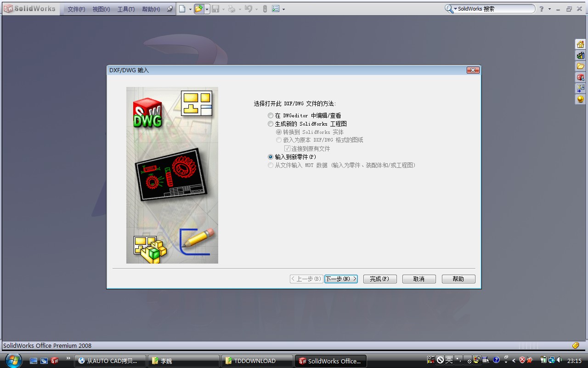
Task: Click the 上一步(B) back button
Action: 306,279
